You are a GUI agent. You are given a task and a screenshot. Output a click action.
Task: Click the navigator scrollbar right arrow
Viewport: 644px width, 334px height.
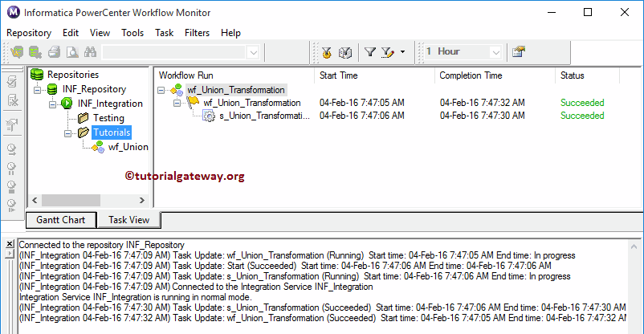point(141,200)
